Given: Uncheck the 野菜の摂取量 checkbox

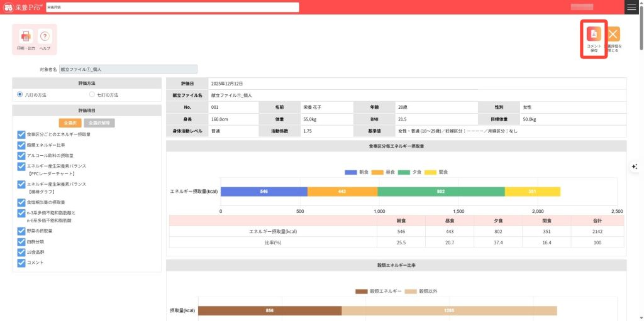Looking at the screenshot, I should pyautogui.click(x=21, y=231).
